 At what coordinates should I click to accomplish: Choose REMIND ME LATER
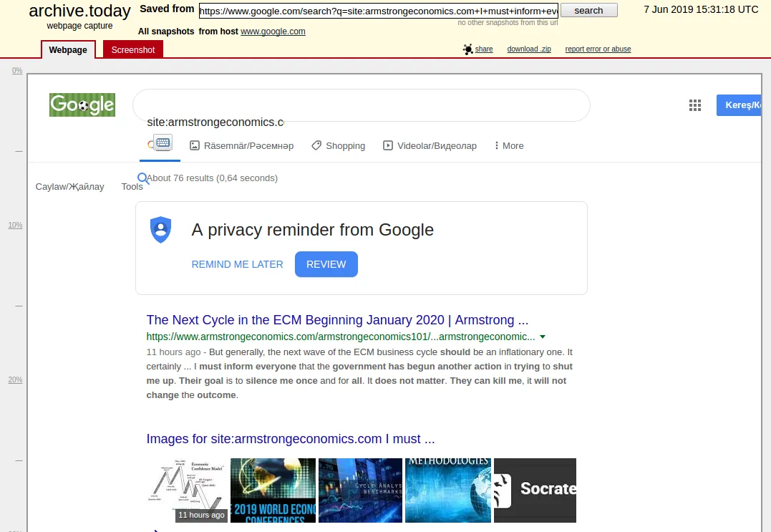pyautogui.click(x=237, y=264)
